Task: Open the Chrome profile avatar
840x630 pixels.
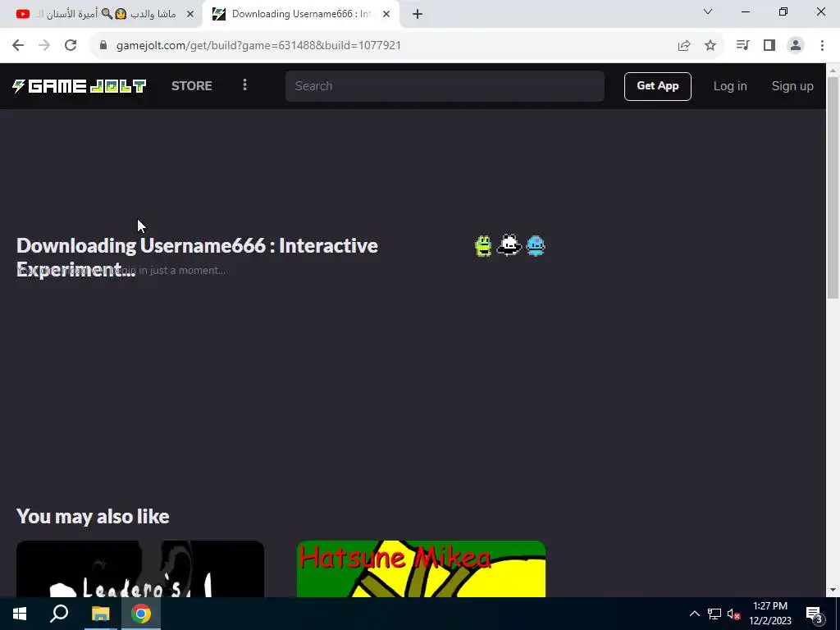Action: tap(796, 45)
